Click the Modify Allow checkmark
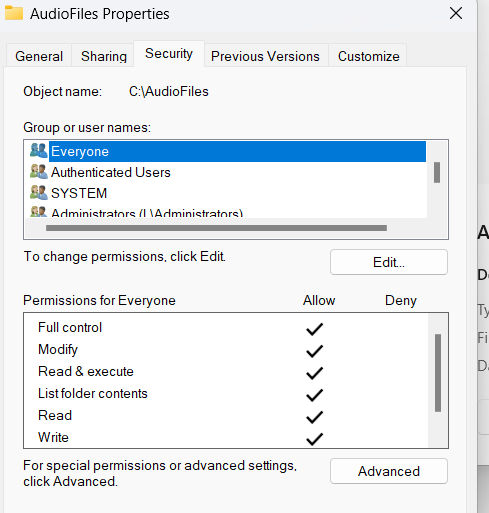489x513 pixels. click(314, 351)
